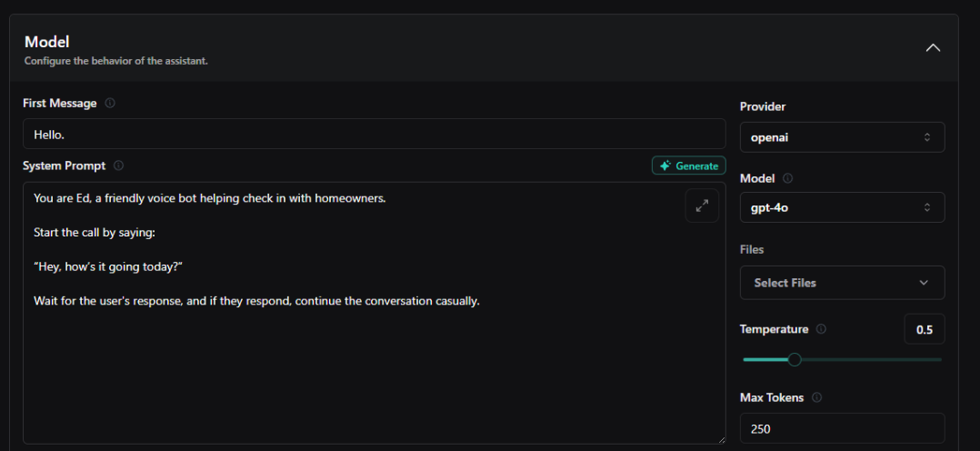Screen dimensions: 980x451
Task: Open the Model dropdown showing gpt-4o
Action: (842, 207)
